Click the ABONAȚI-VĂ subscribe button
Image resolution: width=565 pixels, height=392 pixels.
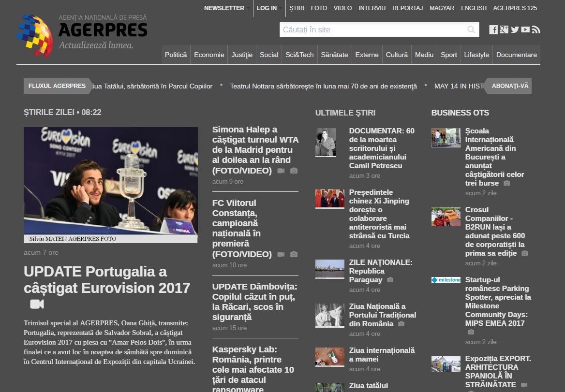point(508,86)
